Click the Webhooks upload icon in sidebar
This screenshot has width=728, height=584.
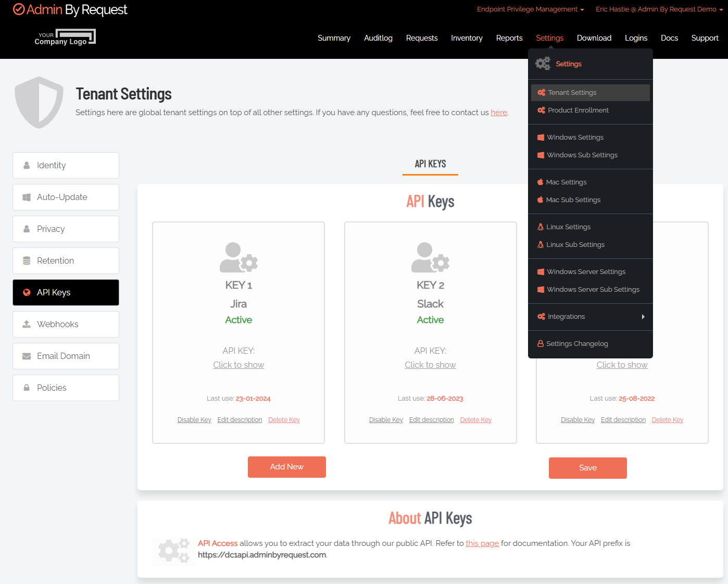click(x=27, y=324)
